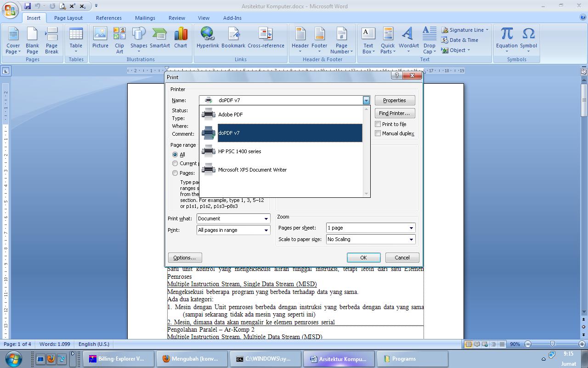Insert a Chart
Screen dimensions: 588x368
tap(181, 38)
